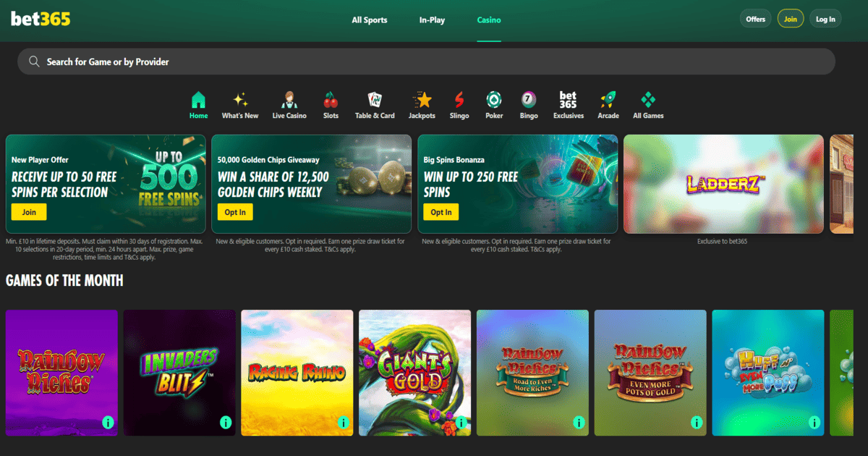Open the Offers button
868x456 pixels.
756,20
